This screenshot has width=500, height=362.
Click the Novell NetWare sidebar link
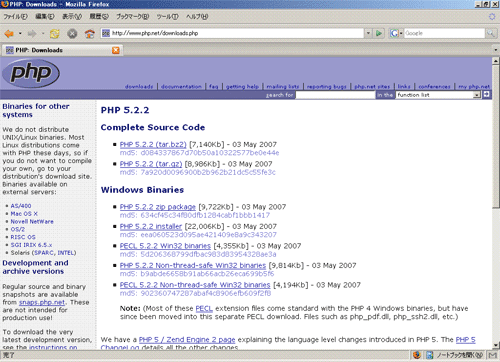click(32, 222)
